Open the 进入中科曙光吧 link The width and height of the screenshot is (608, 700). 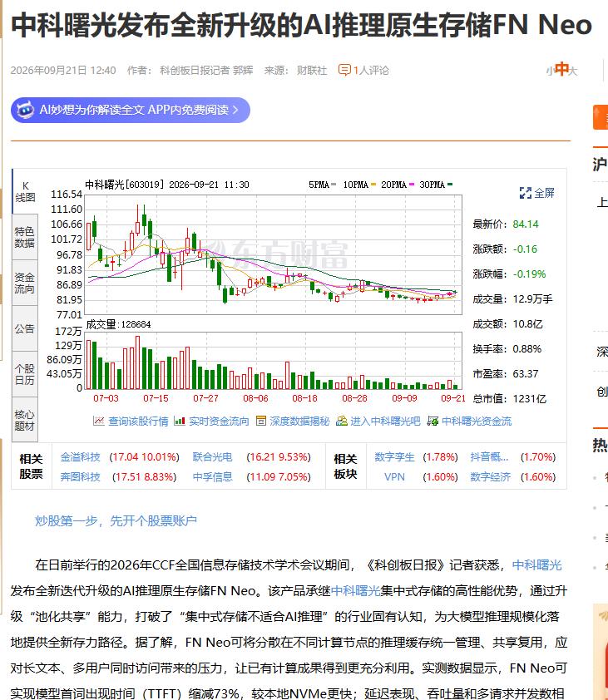pyautogui.click(x=386, y=421)
